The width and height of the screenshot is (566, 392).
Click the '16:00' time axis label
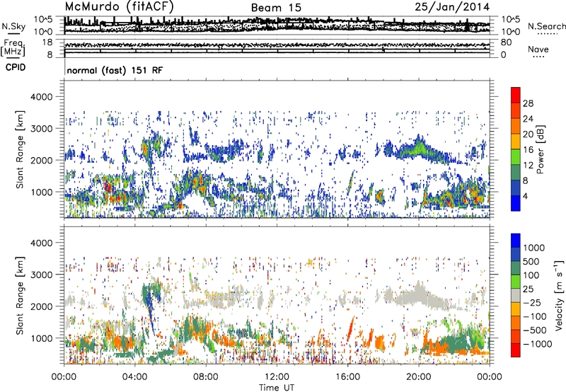point(347,377)
